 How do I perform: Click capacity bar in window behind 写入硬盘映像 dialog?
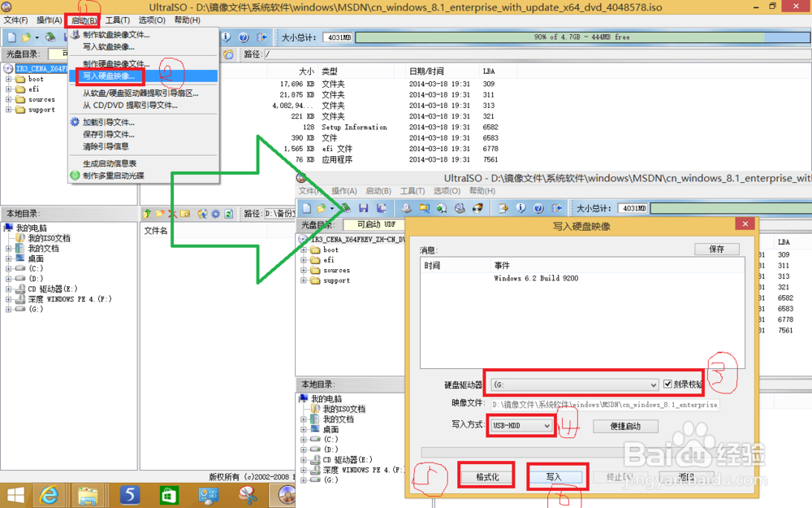click(731, 208)
